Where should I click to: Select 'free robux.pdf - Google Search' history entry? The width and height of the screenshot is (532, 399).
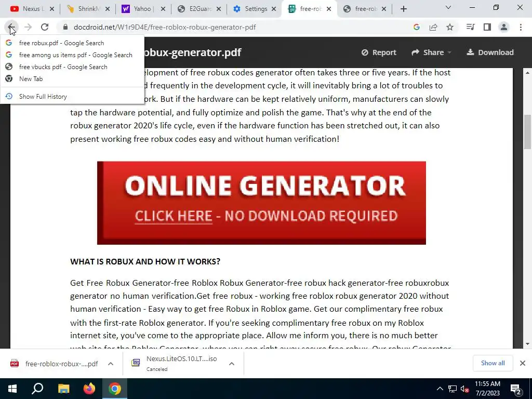coord(72,43)
